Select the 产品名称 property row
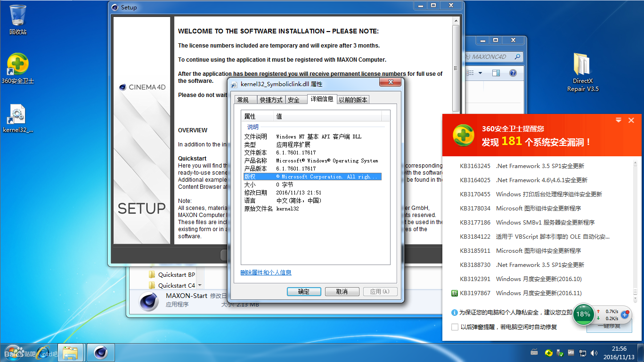 pos(312,161)
